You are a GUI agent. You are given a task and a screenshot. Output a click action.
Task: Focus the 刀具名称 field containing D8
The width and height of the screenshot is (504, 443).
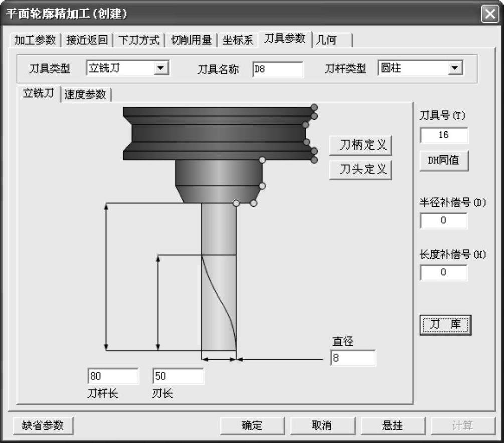point(278,69)
